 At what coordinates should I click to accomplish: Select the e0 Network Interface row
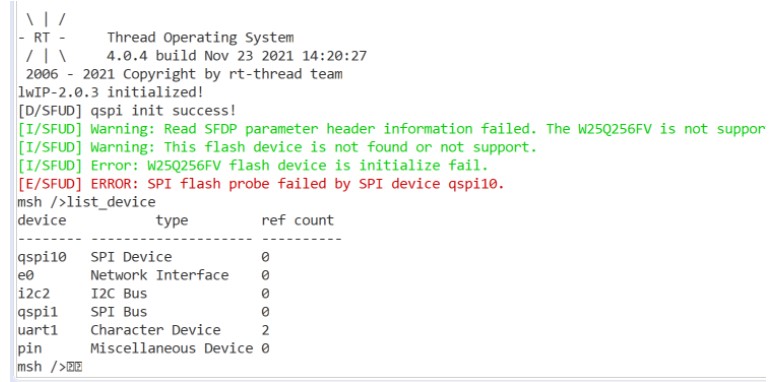tap(144, 275)
